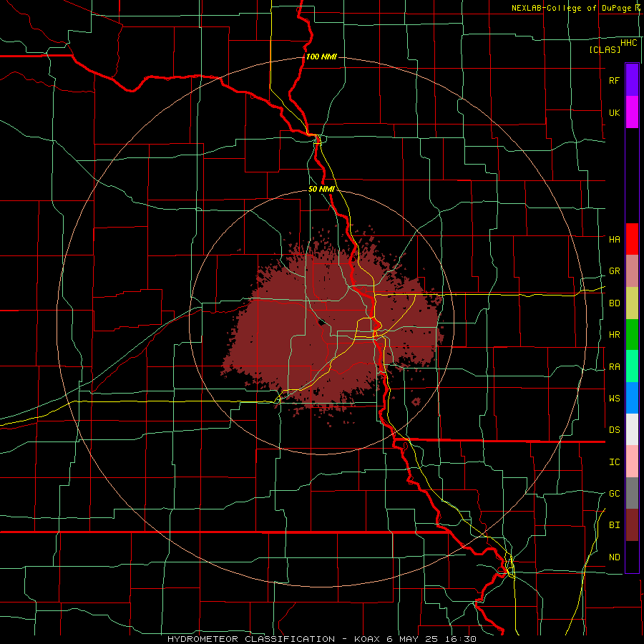Click the HYDROMETEOR CLASSIFICATION title text
Screen dimensions: 644x644
click(251, 639)
